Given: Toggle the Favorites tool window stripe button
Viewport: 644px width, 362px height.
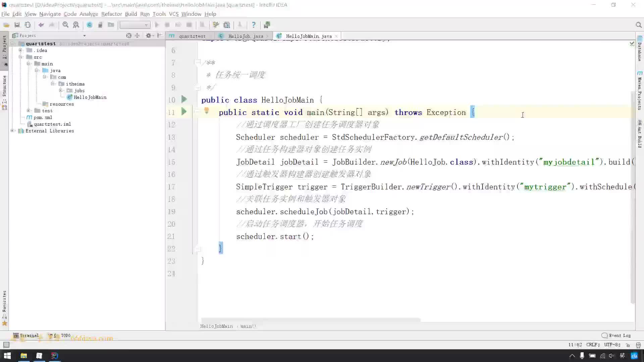Looking at the screenshot, I should 4,308.
